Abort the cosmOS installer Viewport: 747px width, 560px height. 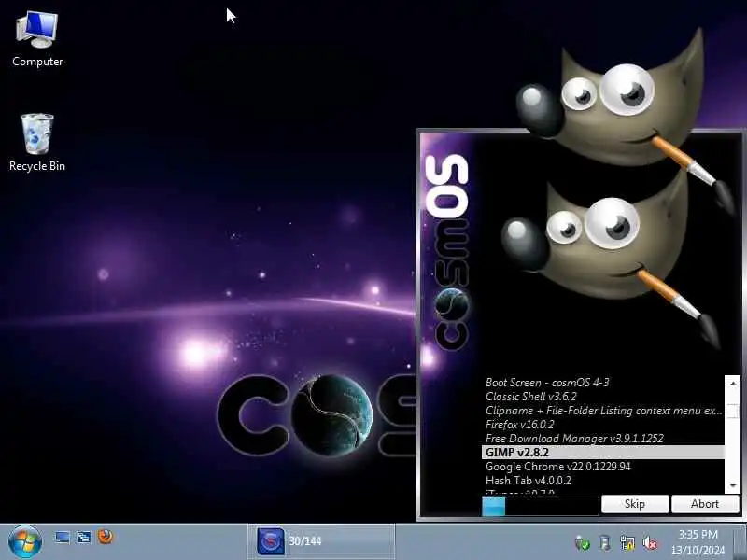tap(705, 504)
